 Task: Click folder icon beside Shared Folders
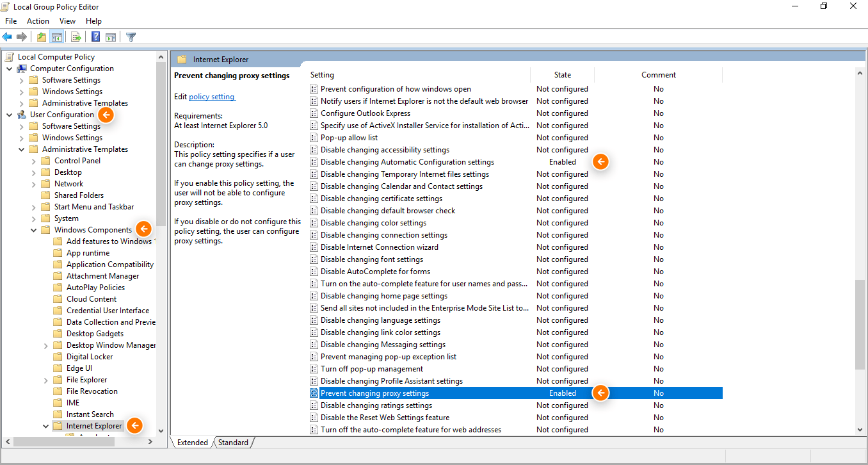(45, 195)
